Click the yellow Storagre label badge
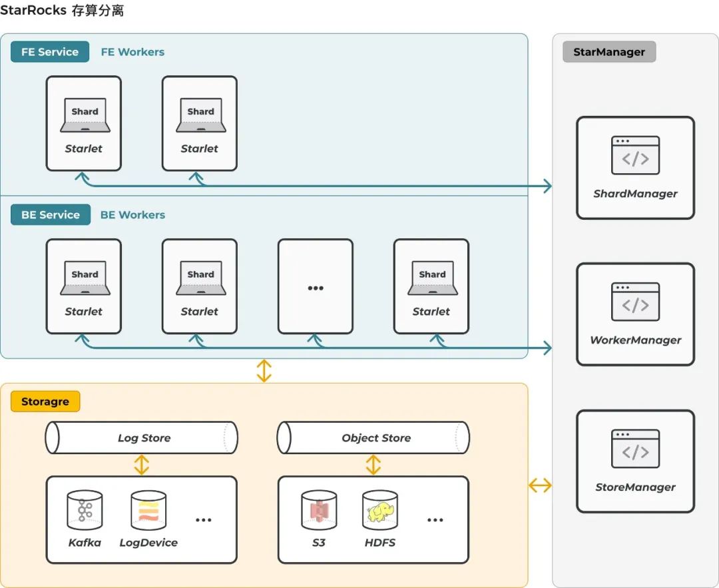Screen dimensions: 719x588 click(x=45, y=402)
